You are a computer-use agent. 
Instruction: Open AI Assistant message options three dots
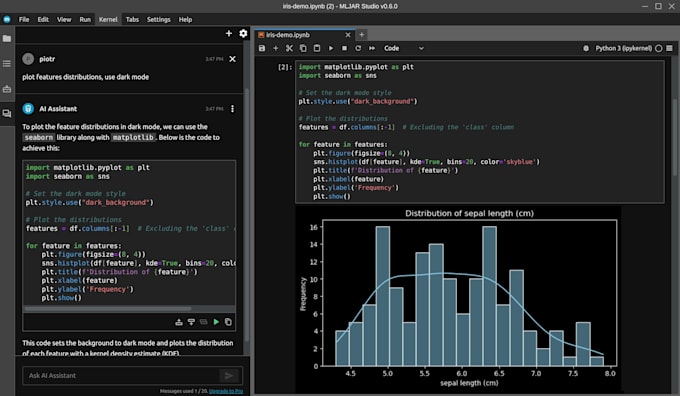point(232,109)
